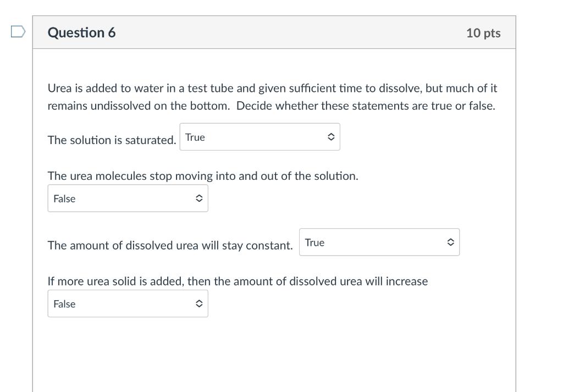Click the 'False' value in the urea molecules select
The width and height of the screenshot is (563, 392).
click(64, 198)
